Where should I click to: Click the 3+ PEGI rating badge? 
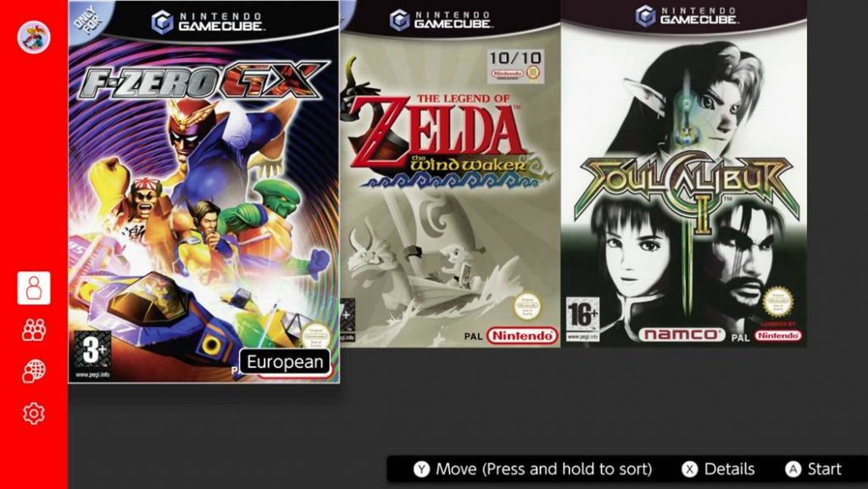click(x=92, y=350)
